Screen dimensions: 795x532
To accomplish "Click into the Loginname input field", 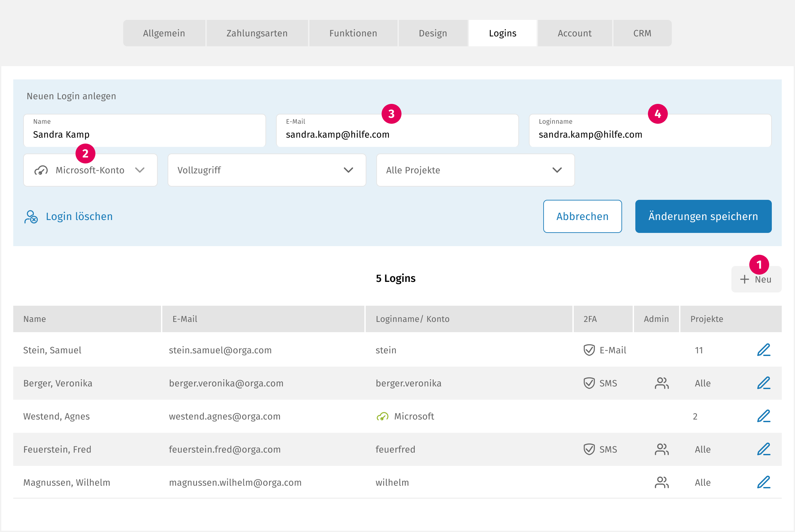I will click(649, 134).
